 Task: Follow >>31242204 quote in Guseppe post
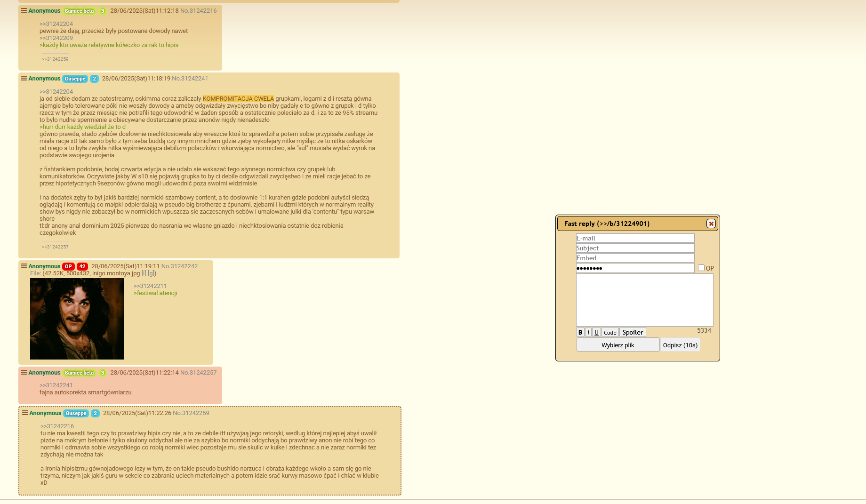click(56, 92)
